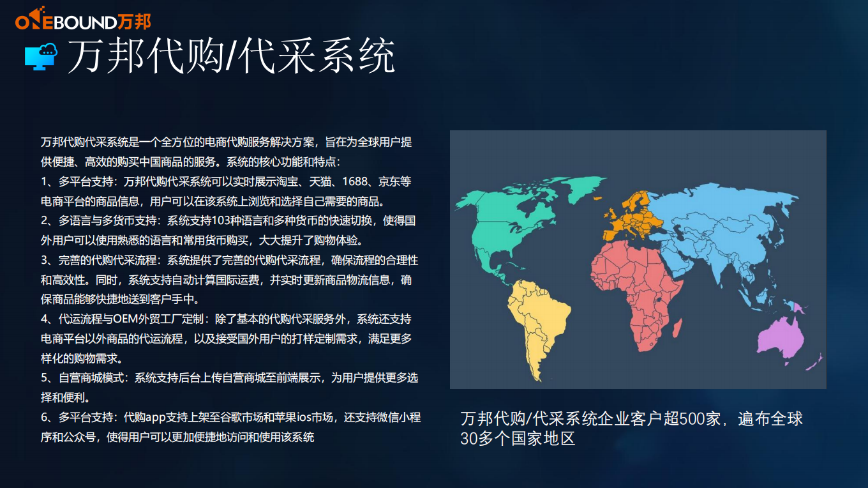This screenshot has height=488, width=868.
Task: Click the cloud computer icon beside title
Action: (x=41, y=57)
